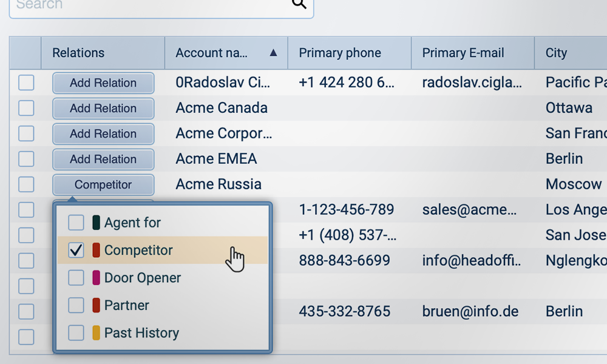Open Add Relation for Acme EMEA
Image resolution: width=607 pixels, height=364 pixels.
(103, 159)
